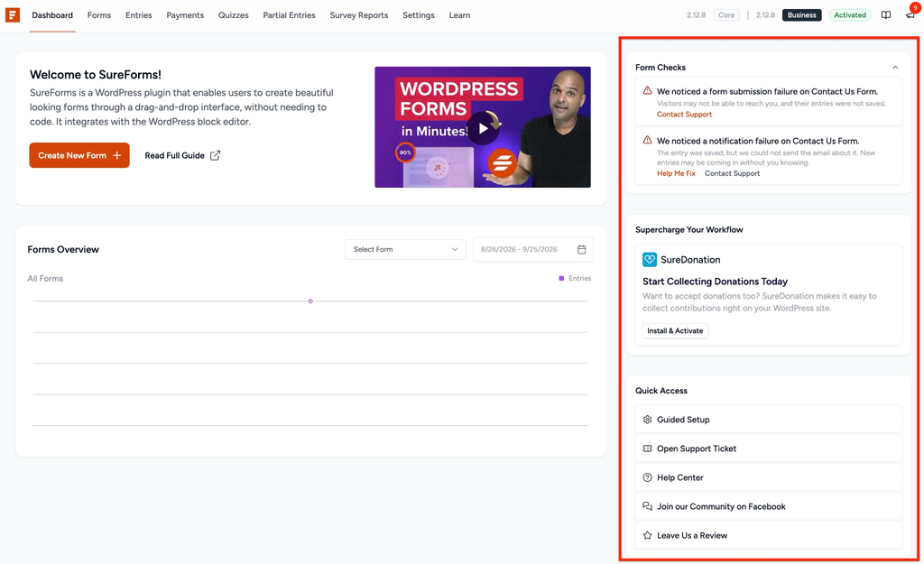Click Leave Us a Review link
Viewport: 924px width, 564px height.
click(x=769, y=535)
